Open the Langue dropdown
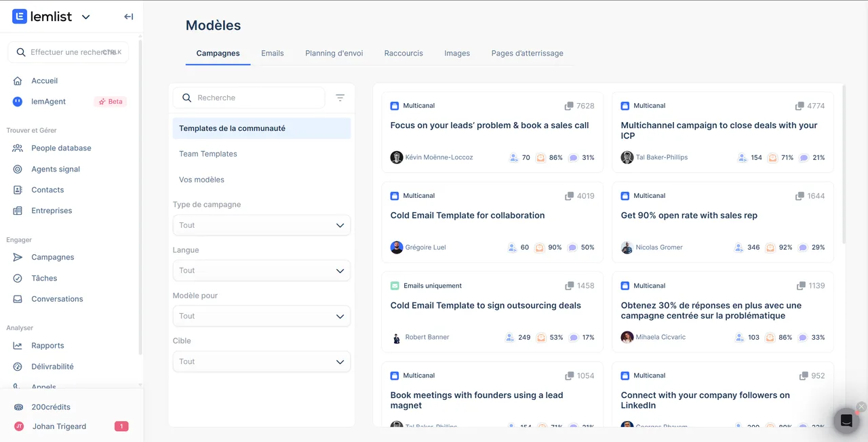This screenshot has width=868, height=442. (262, 270)
